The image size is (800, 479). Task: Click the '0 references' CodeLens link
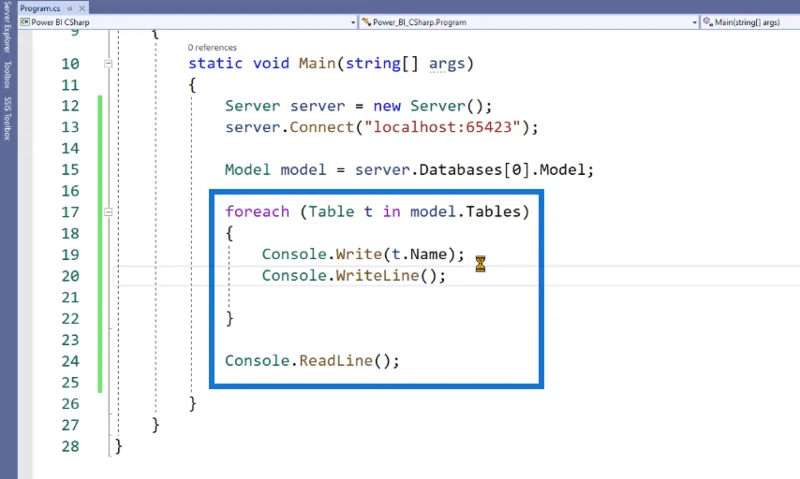coord(212,47)
